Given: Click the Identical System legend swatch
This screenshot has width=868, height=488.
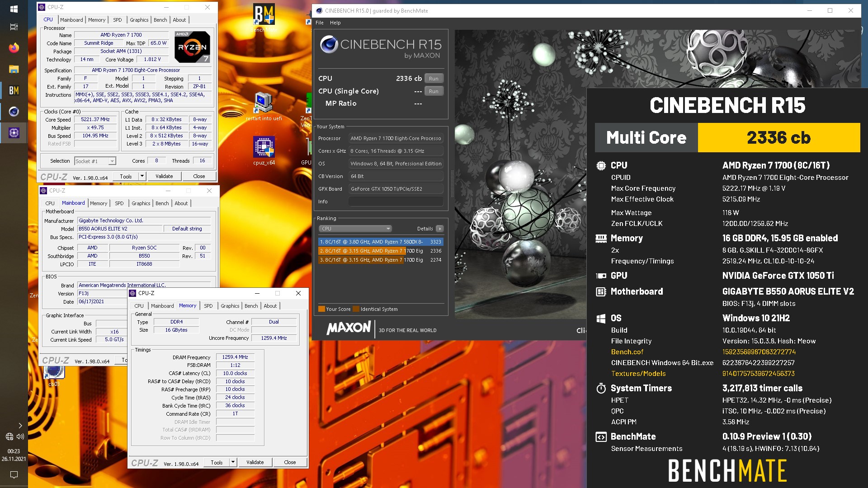Looking at the screenshot, I should [356, 309].
